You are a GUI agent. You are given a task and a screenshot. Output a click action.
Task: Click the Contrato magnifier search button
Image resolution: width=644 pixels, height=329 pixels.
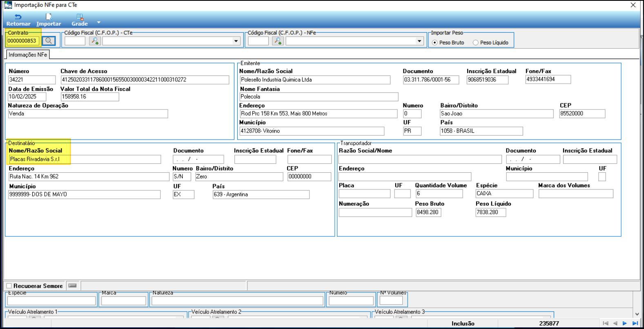(49, 41)
